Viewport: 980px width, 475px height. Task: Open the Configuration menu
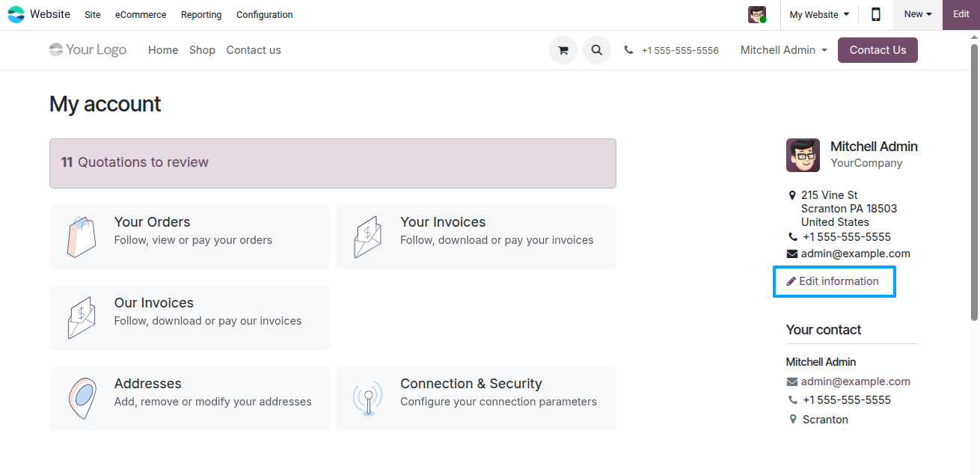tap(265, 15)
